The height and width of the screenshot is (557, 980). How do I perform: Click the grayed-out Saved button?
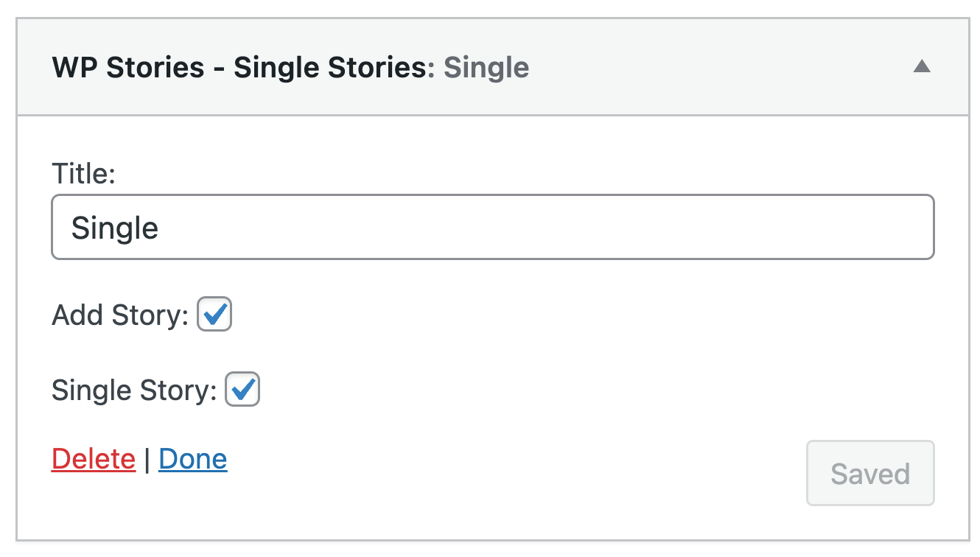870,473
